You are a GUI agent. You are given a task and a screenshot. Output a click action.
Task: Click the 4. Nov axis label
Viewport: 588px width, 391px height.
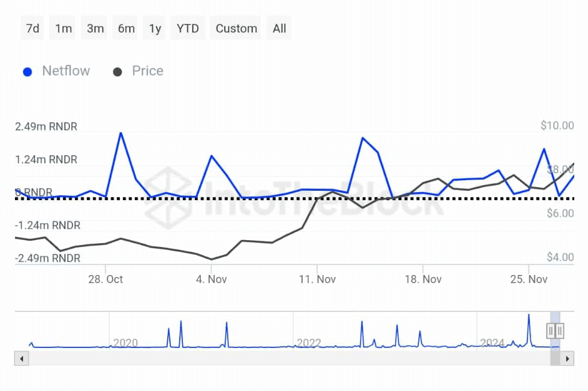click(211, 279)
